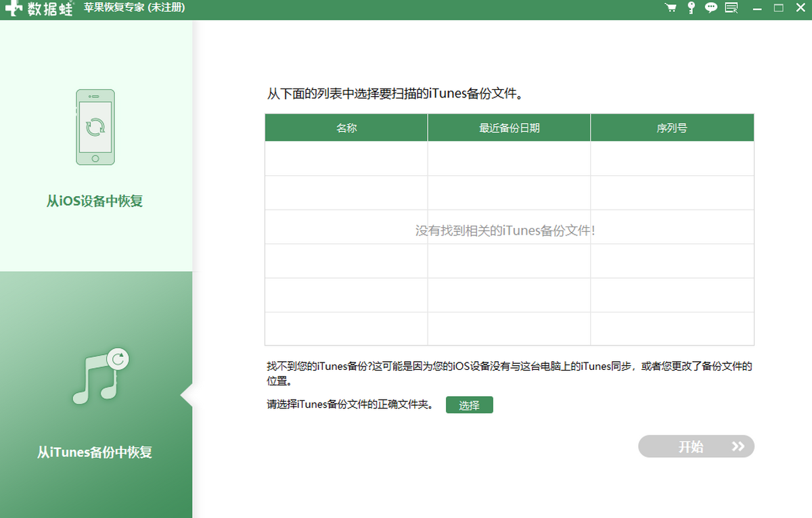Close the 苹果恢复专家 window

798,8
